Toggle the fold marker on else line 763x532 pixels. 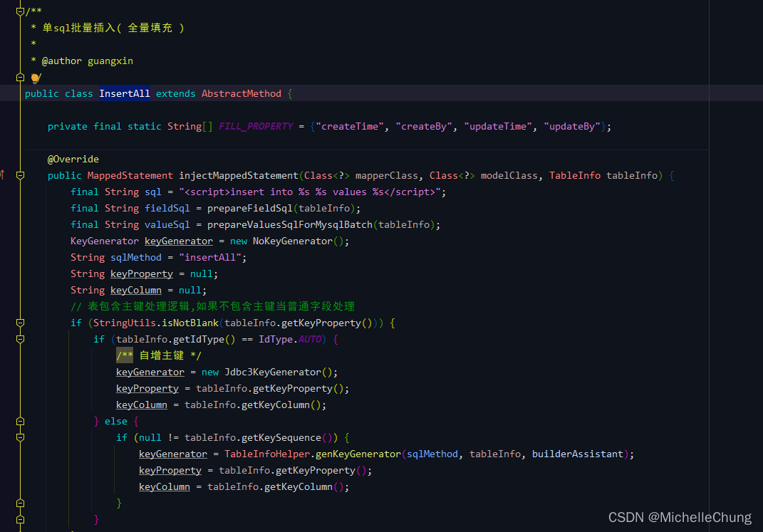tap(20, 421)
